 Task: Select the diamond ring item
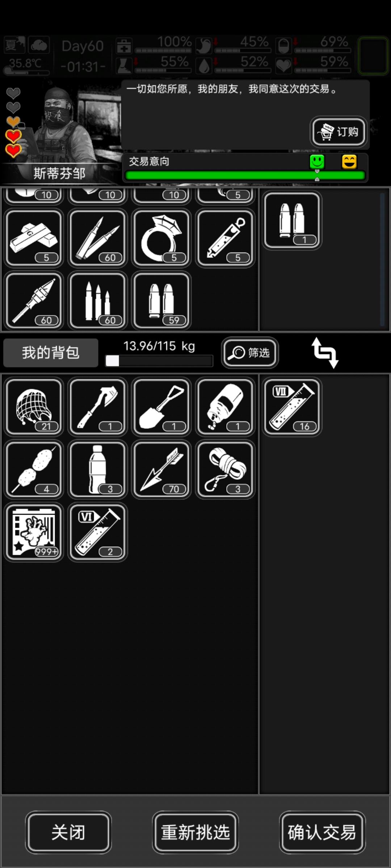point(161,238)
